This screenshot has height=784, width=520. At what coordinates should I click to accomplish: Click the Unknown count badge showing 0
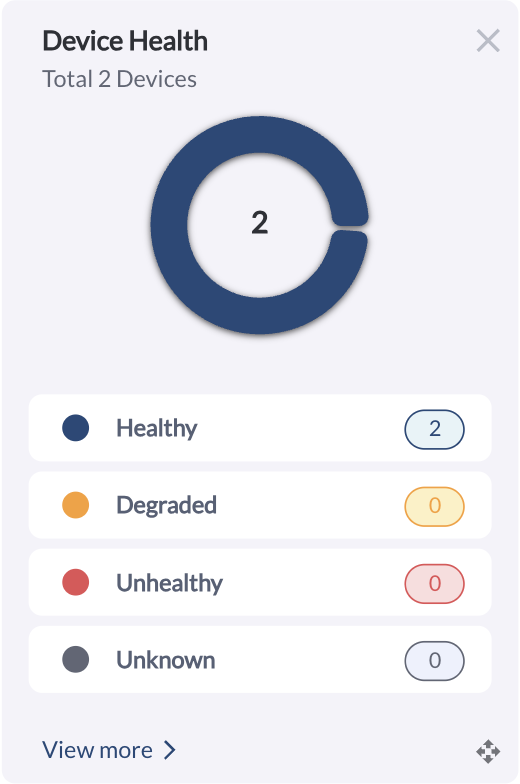[434, 660]
